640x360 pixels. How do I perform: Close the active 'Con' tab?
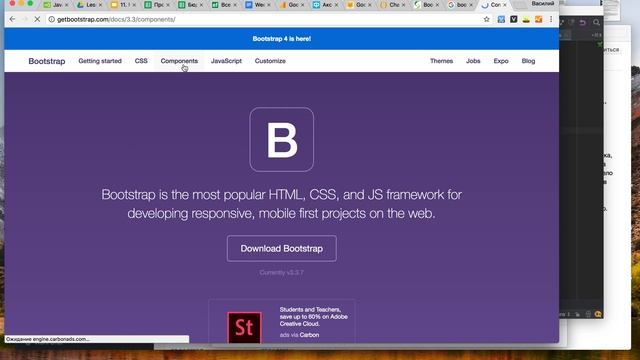pyautogui.click(x=505, y=5)
